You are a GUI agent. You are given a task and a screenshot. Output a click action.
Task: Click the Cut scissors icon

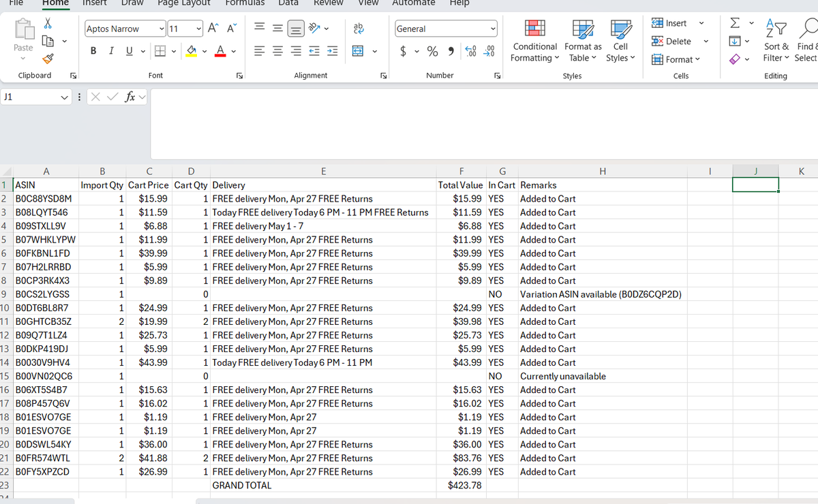pos(48,23)
